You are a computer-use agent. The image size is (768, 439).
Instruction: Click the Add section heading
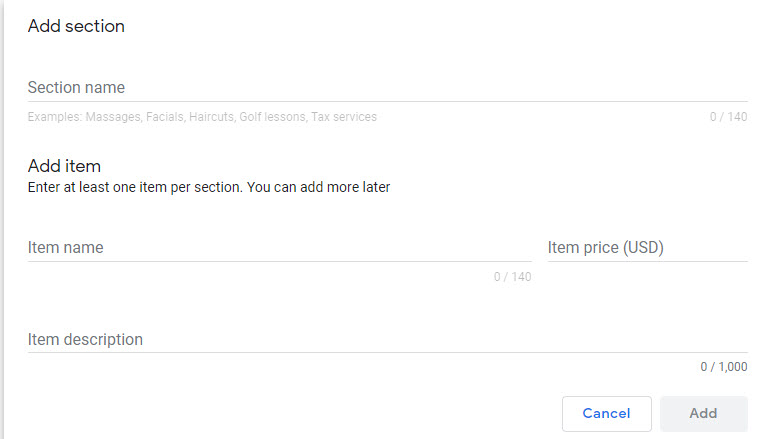point(76,26)
